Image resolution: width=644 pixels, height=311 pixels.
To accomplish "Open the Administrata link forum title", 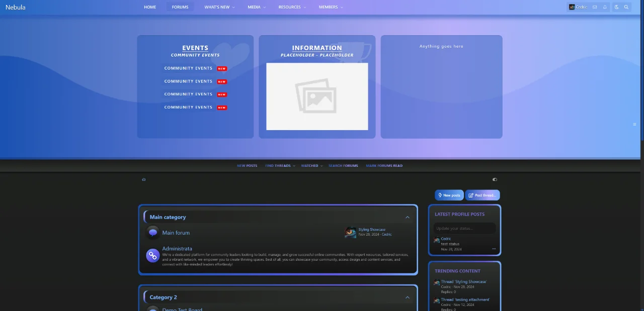I will point(177,249).
